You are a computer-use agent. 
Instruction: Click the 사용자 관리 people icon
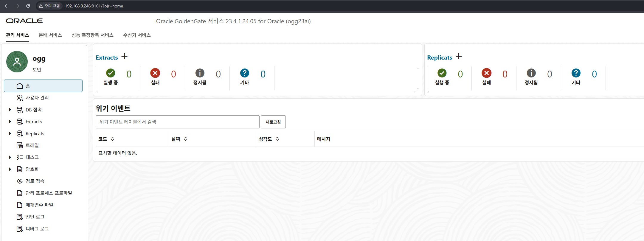pyautogui.click(x=20, y=98)
